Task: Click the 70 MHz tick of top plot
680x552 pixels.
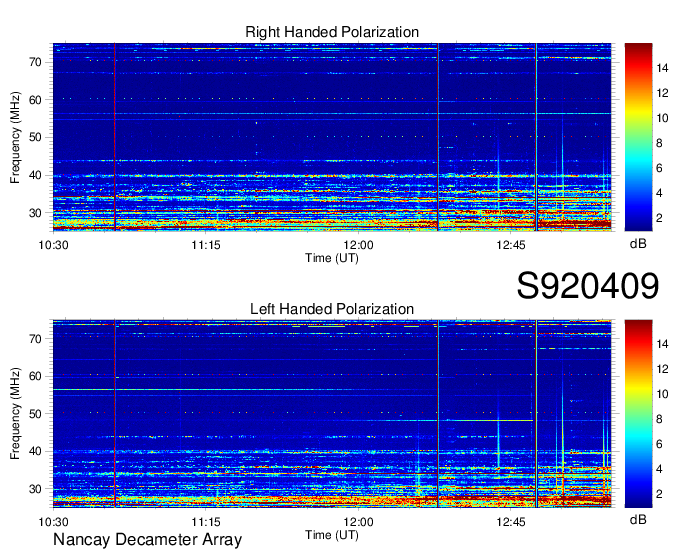Action: [x=35, y=62]
